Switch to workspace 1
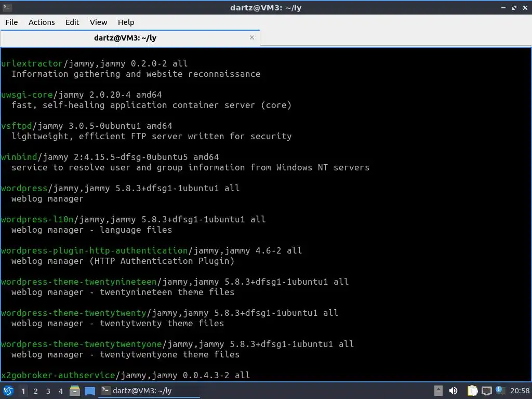Screen dimensions: 532x399 click(23, 391)
